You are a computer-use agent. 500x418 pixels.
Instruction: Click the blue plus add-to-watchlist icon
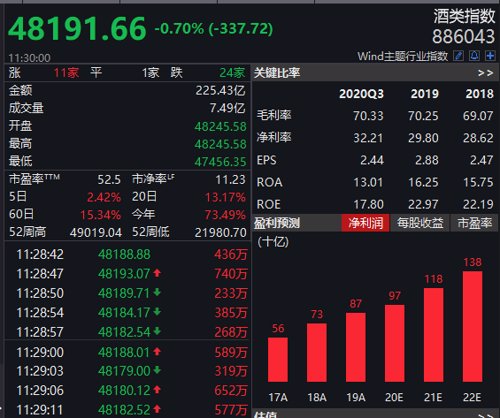[x=490, y=56]
